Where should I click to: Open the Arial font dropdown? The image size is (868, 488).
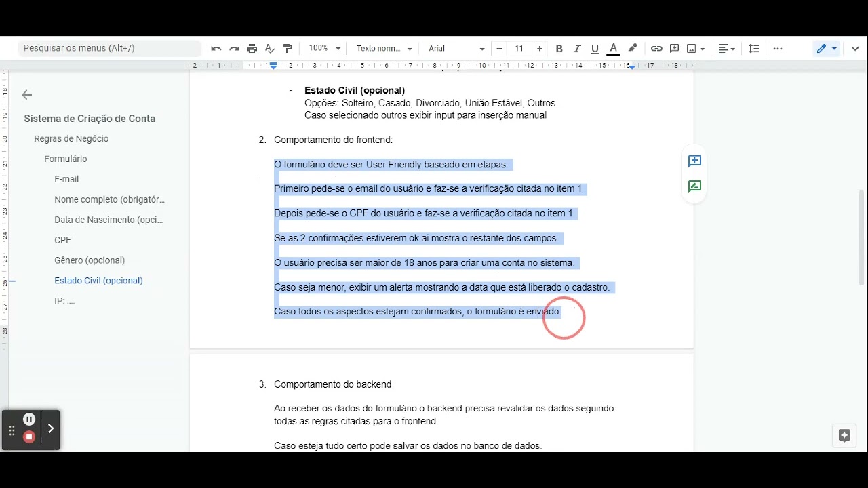(x=454, y=48)
